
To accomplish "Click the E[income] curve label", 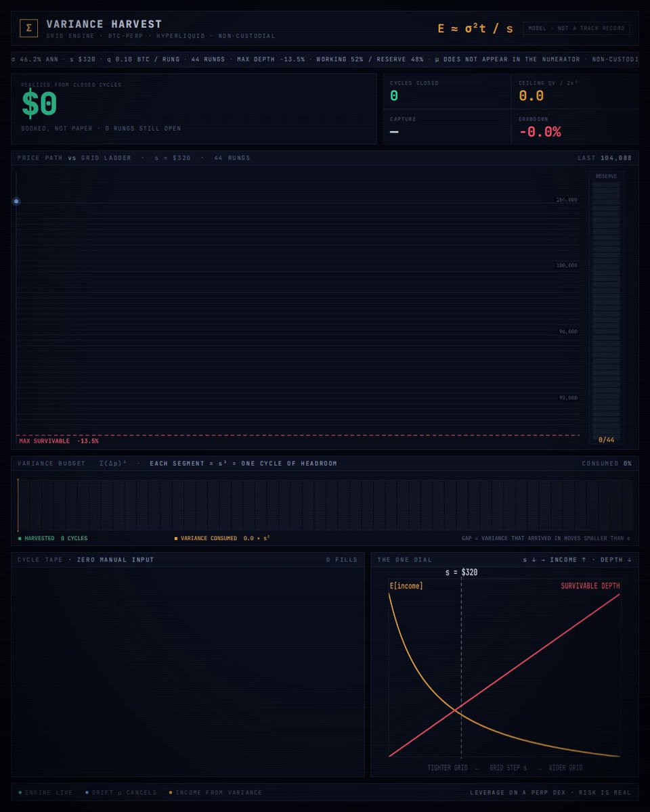I will click(406, 586).
